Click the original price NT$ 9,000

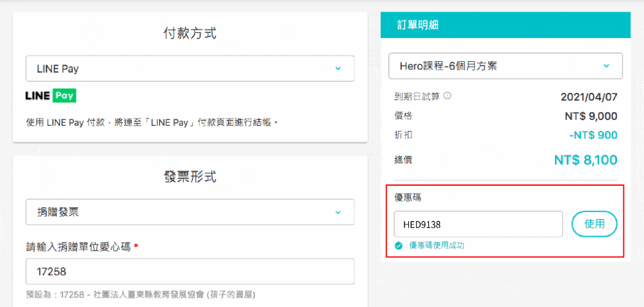coord(591,116)
